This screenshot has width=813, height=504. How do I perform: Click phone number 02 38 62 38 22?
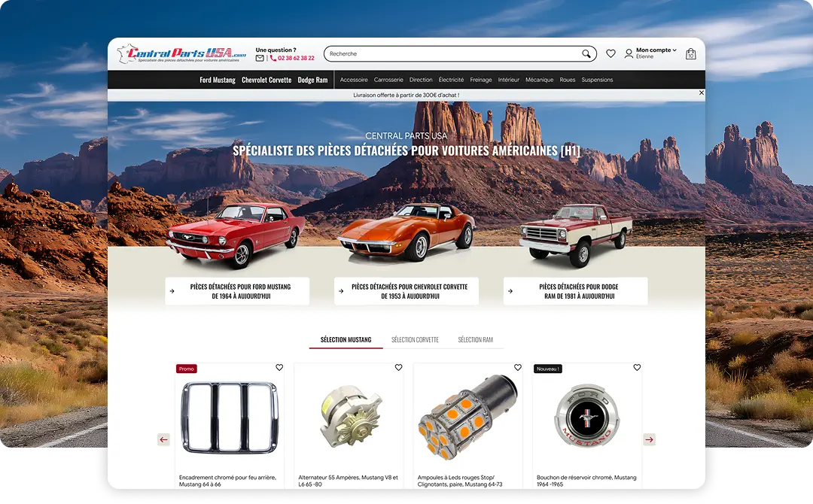[296, 58]
